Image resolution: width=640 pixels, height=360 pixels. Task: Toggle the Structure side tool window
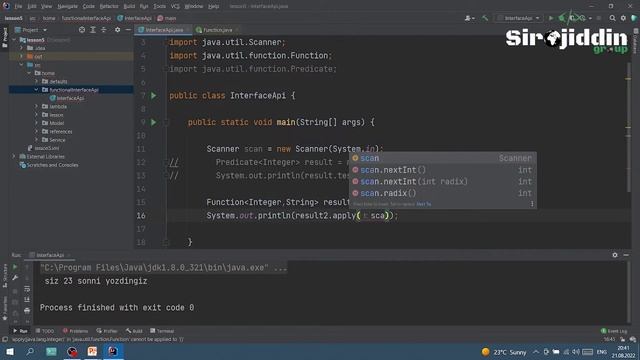(5, 276)
